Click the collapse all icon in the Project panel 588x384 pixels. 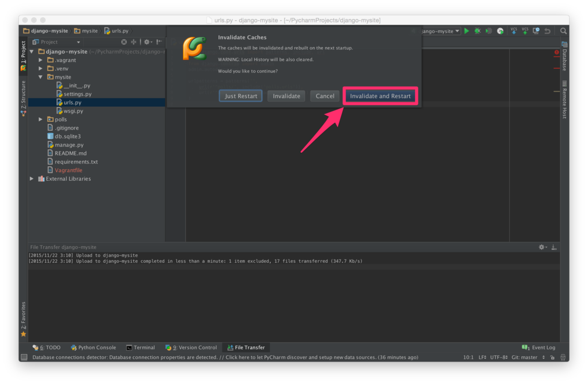tap(133, 42)
